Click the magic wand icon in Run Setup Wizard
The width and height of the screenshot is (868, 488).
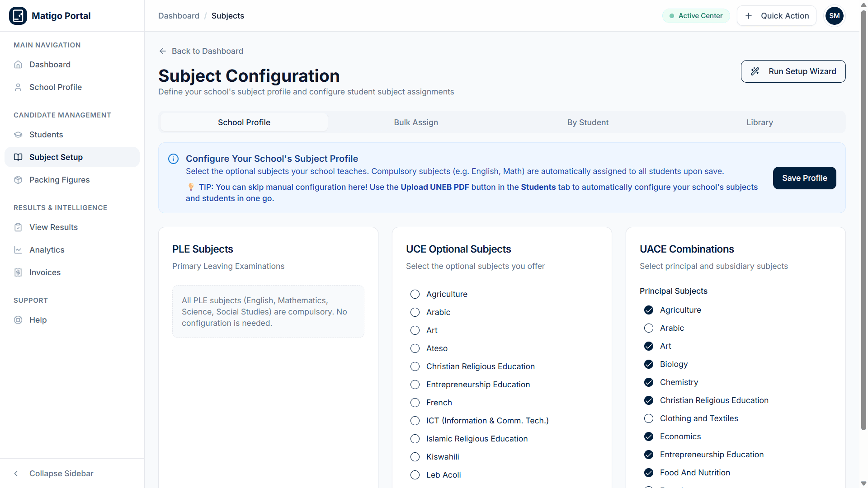coord(755,71)
